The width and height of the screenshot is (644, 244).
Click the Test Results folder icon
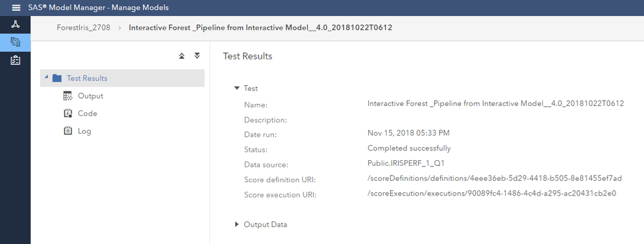point(57,78)
